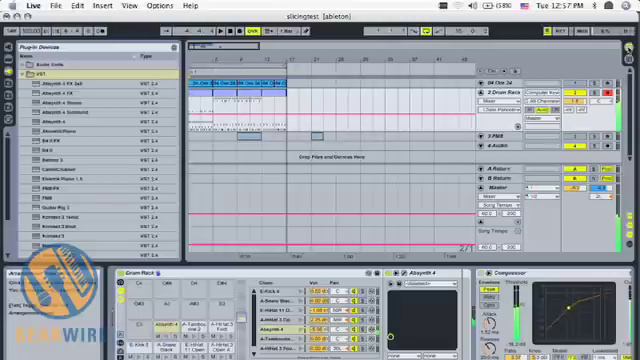Screen dimensions: 640x360
Task: Select Absynth 4 Stereo plug-in
Action: (x=98, y=103)
